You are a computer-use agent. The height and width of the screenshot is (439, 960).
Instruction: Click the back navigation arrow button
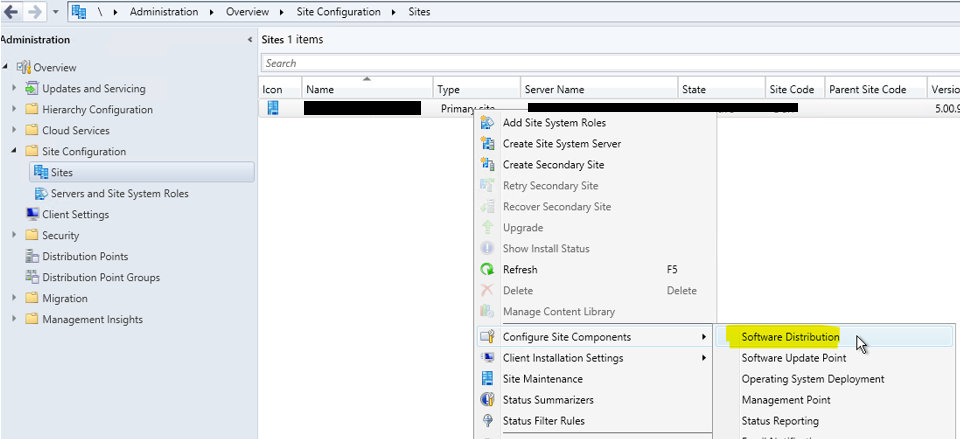[x=10, y=12]
